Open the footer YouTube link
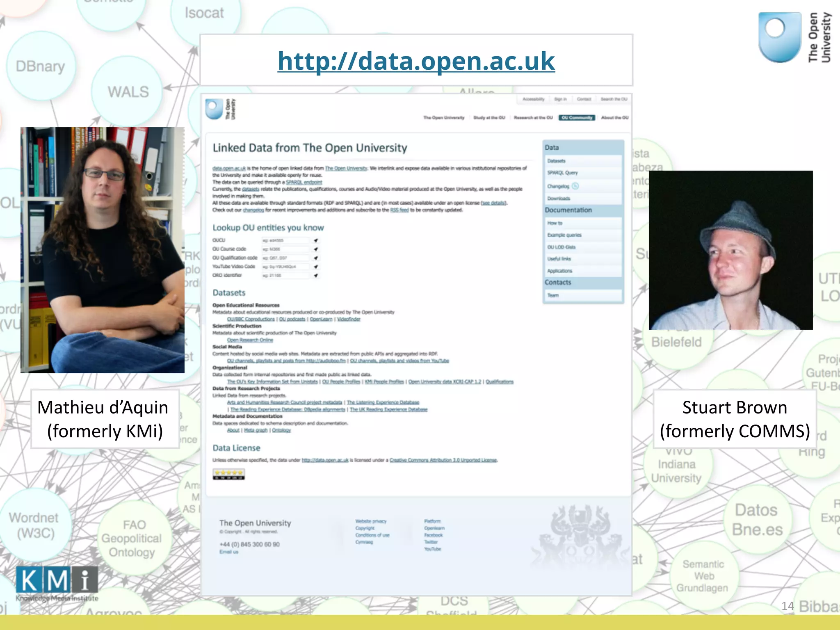Viewport: 840px width, 630px height. click(432, 549)
